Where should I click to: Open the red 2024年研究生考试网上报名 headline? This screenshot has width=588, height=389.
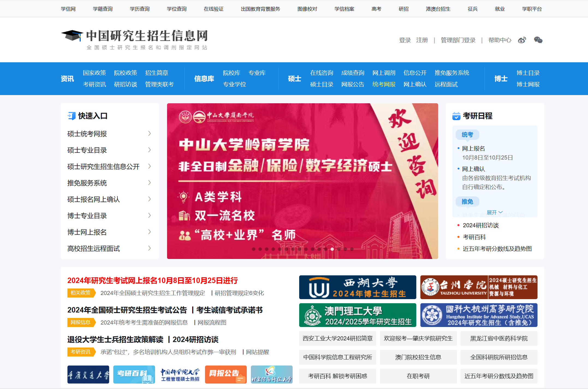pyautogui.click(x=153, y=281)
